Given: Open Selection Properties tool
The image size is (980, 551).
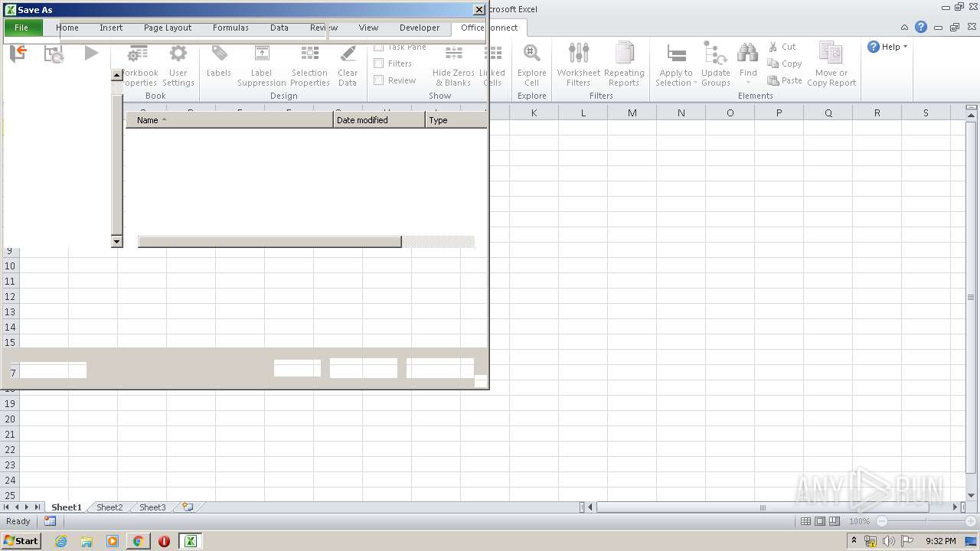Looking at the screenshot, I should click(x=309, y=54).
